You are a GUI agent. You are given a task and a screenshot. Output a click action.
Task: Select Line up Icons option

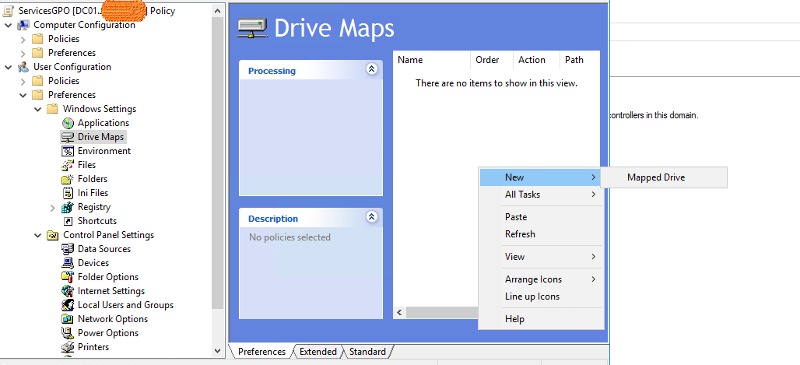[541, 297]
